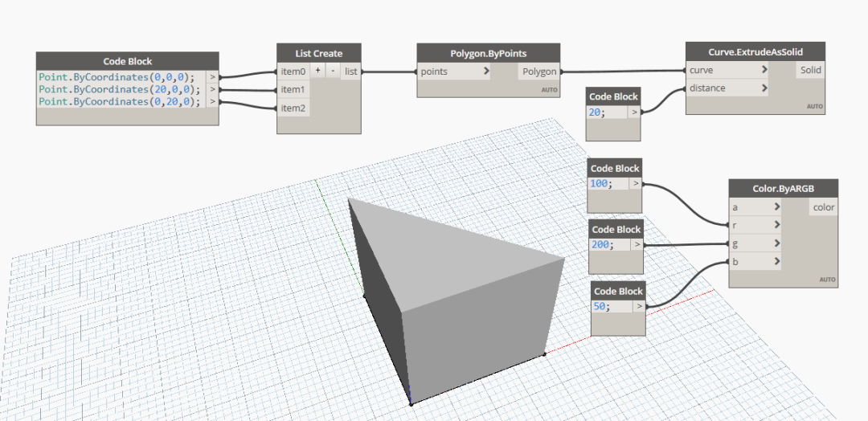Click the g input chevron on Color.ByARGB
Screen dimensions: 868x421
pyautogui.click(x=777, y=243)
